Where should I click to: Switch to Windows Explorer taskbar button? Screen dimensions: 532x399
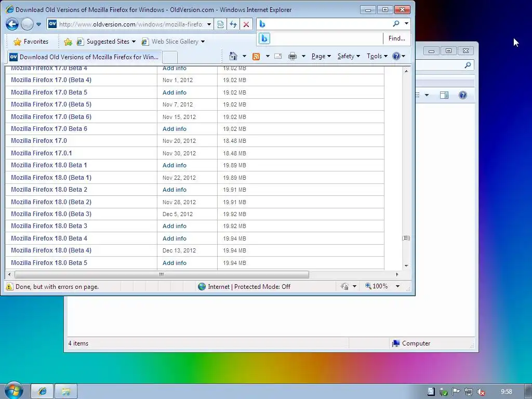66,391
